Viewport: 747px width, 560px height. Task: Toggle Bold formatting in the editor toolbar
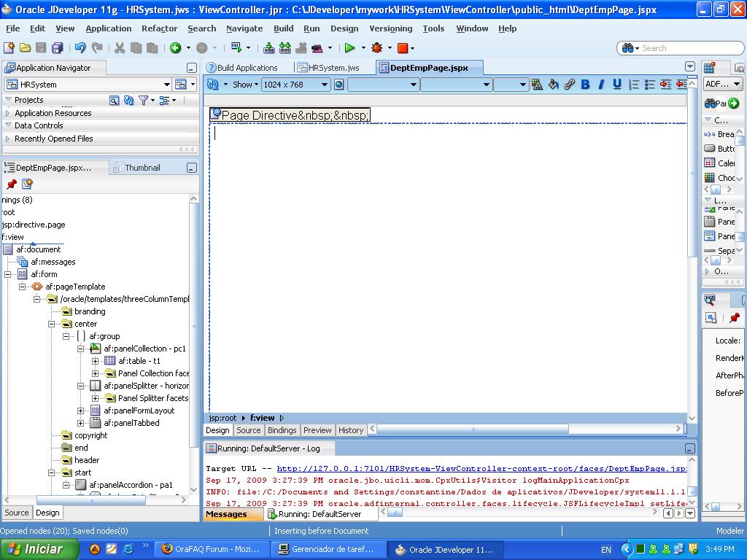(x=585, y=85)
